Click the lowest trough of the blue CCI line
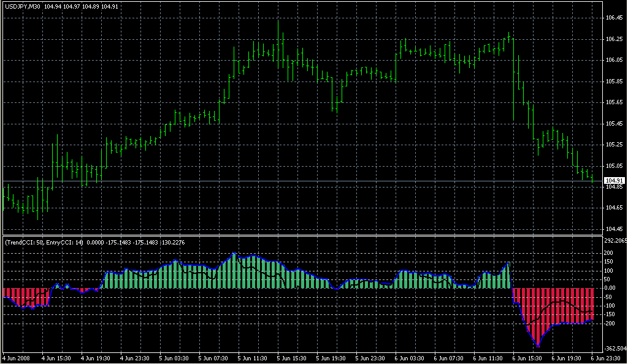The image size is (628, 364). [x=538, y=347]
